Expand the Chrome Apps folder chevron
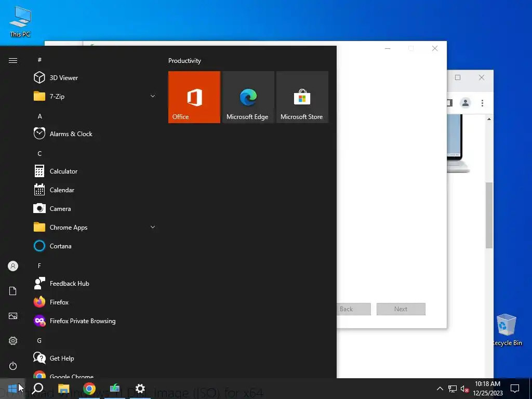 153,228
